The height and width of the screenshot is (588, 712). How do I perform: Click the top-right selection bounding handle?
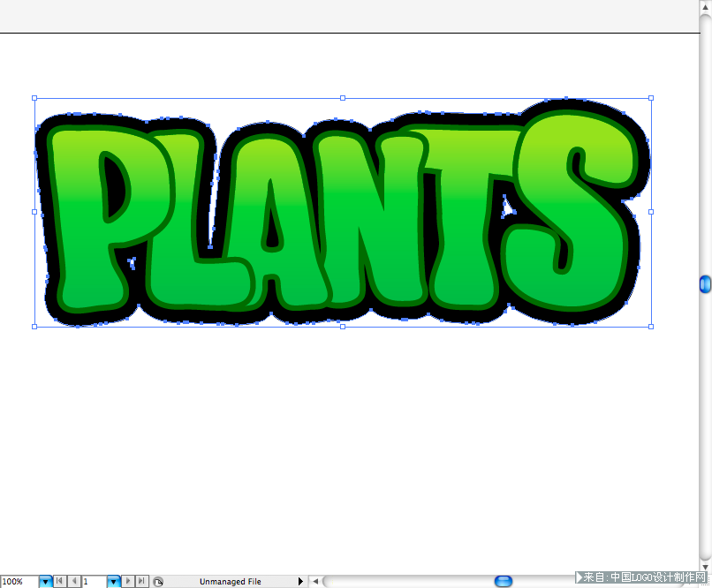(651, 98)
